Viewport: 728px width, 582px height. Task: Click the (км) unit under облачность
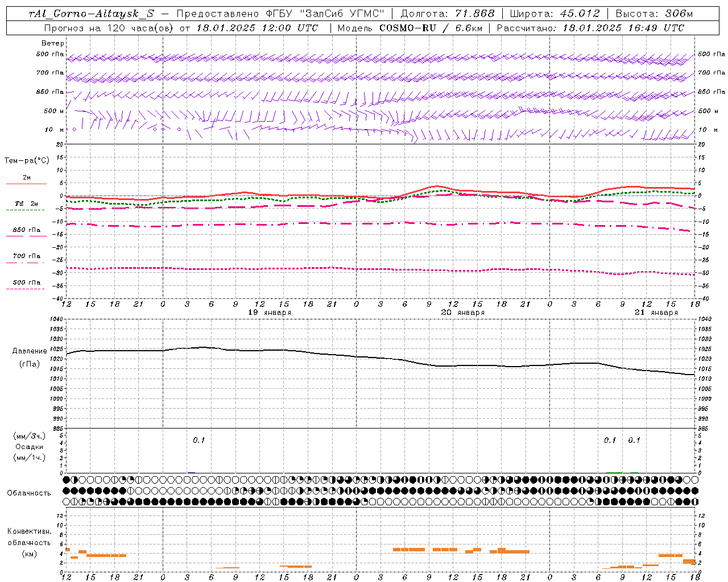pyautogui.click(x=29, y=554)
